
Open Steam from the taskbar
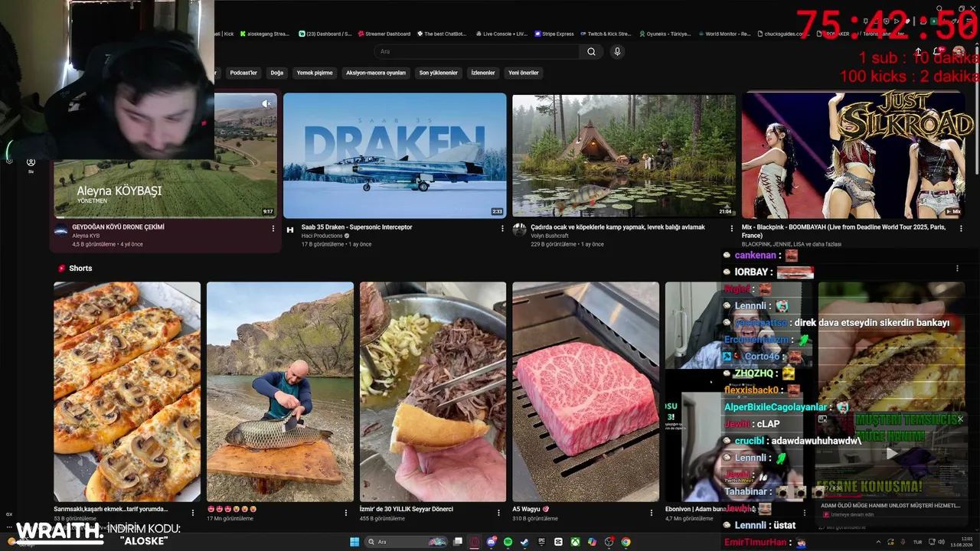[x=524, y=542]
